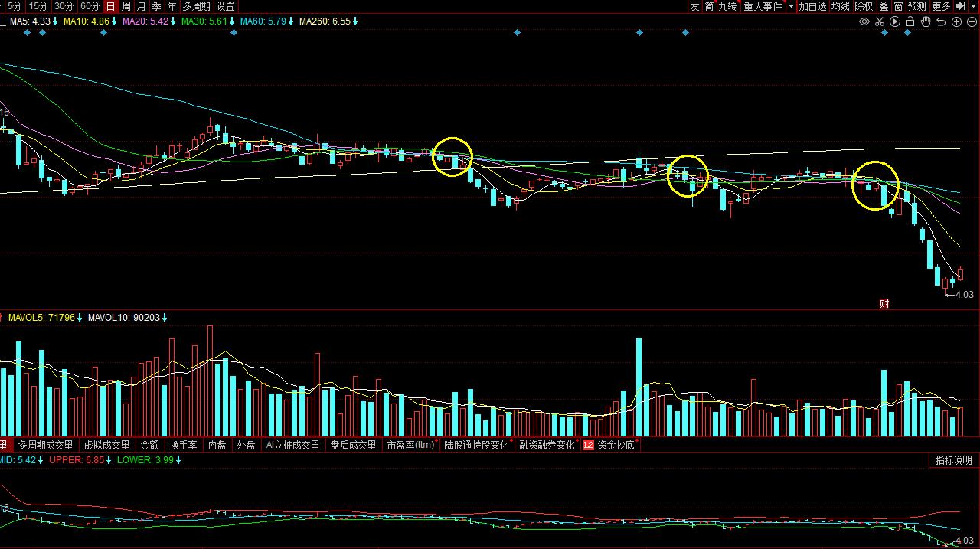980x549 pixels.
Task: Click the 窗 window button
Action: click(x=899, y=6)
